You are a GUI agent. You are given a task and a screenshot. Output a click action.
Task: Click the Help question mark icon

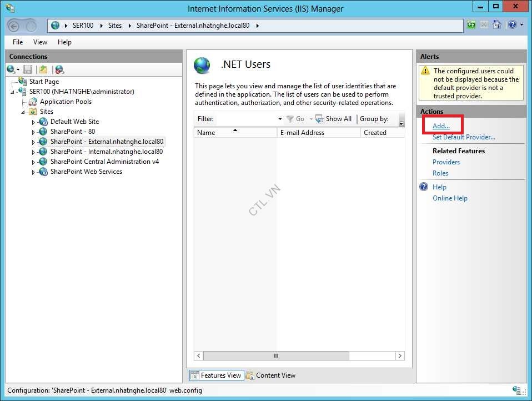[513, 24]
